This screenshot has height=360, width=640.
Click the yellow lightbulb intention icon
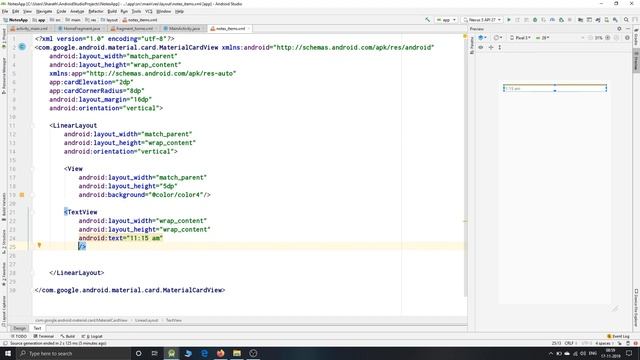pyautogui.click(x=39, y=245)
